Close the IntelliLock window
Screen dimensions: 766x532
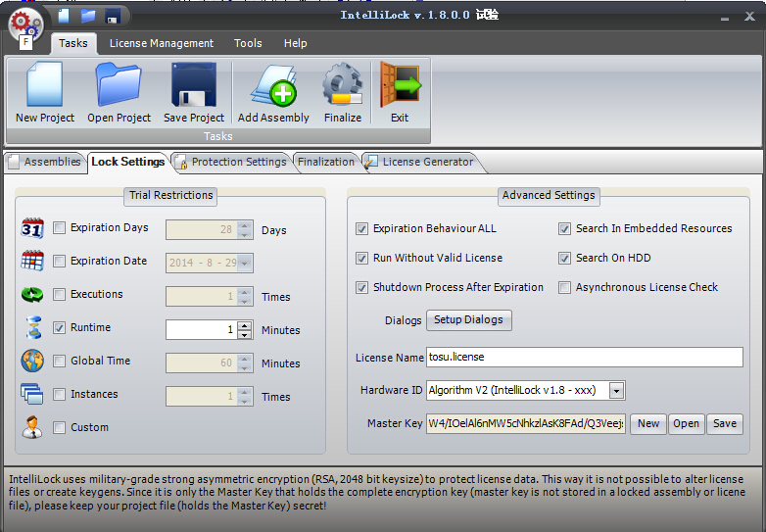pos(749,17)
